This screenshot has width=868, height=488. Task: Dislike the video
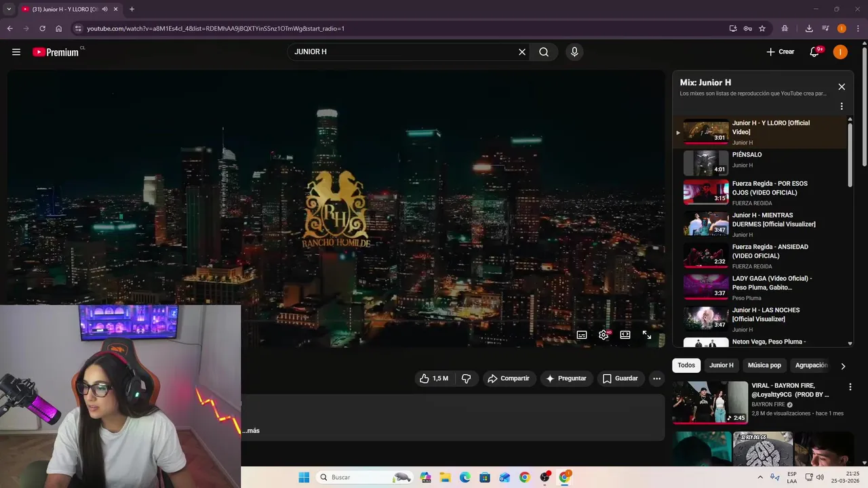pyautogui.click(x=466, y=378)
